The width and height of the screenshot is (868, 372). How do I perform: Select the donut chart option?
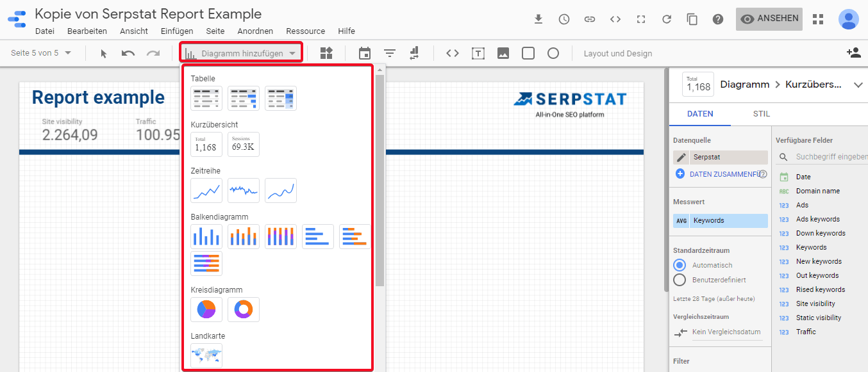244,310
